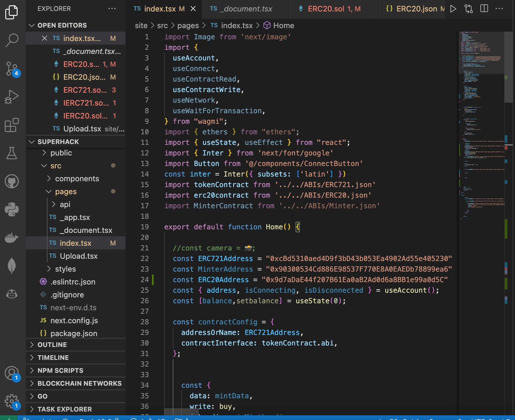Image resolution: width=515 pixels, height=420 pixels.
Task: Open Upload.tsx in the pages folder
Action: [76, 256]
